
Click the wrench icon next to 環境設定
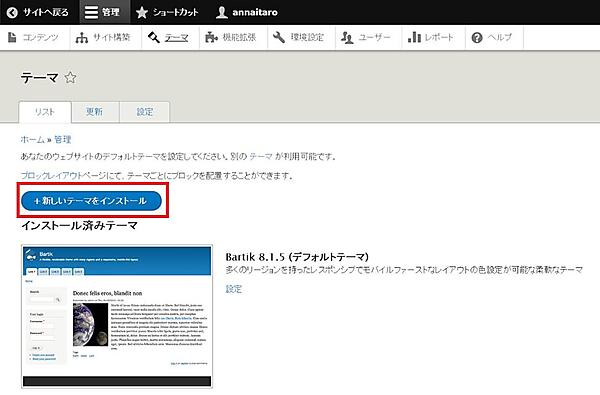point(279,38)
